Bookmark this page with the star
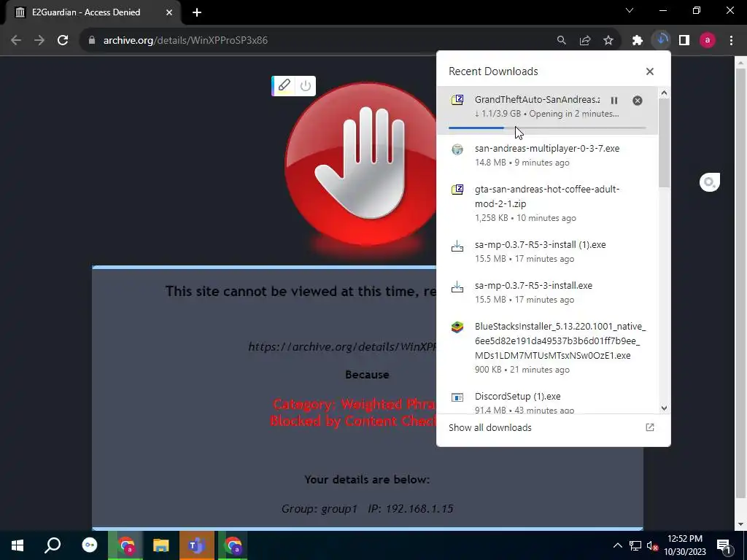This screenshot has height=560, width=747. point(608,41)
